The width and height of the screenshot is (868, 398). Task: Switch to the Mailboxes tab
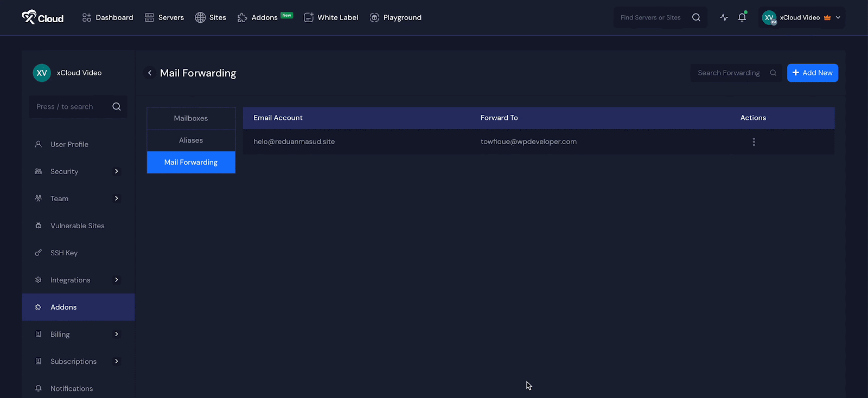[x=191, y=118]
